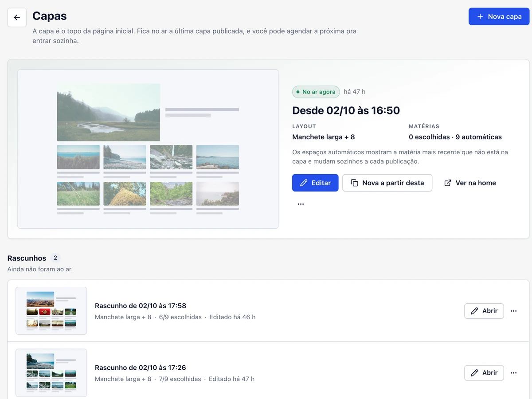Open the three-dots menu below the Editar button
The width and height of the screenshot is (532, 399).
(301, 204)
